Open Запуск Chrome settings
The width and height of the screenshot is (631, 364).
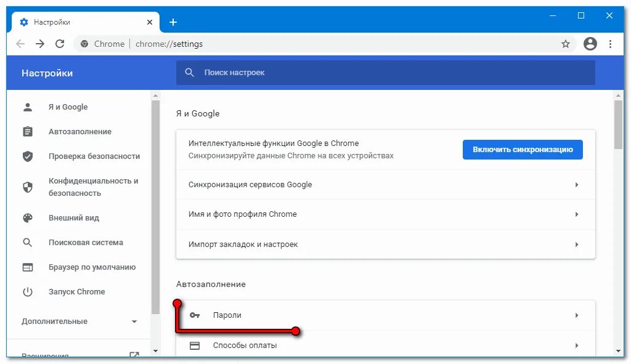77,291
